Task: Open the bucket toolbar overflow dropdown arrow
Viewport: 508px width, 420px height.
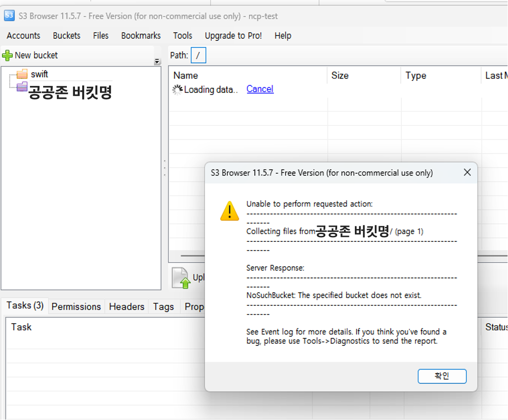Action: click(x=157, y=61)
